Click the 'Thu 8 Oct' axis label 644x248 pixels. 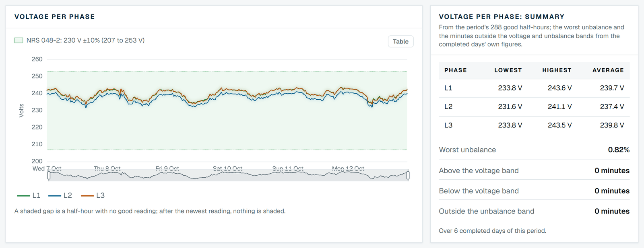click(107, 168)
